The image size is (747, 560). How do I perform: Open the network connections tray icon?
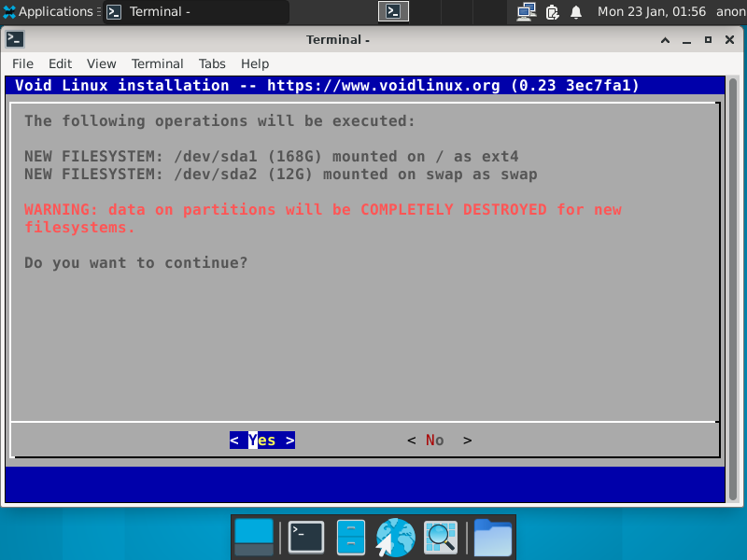[x=527, y=11]
